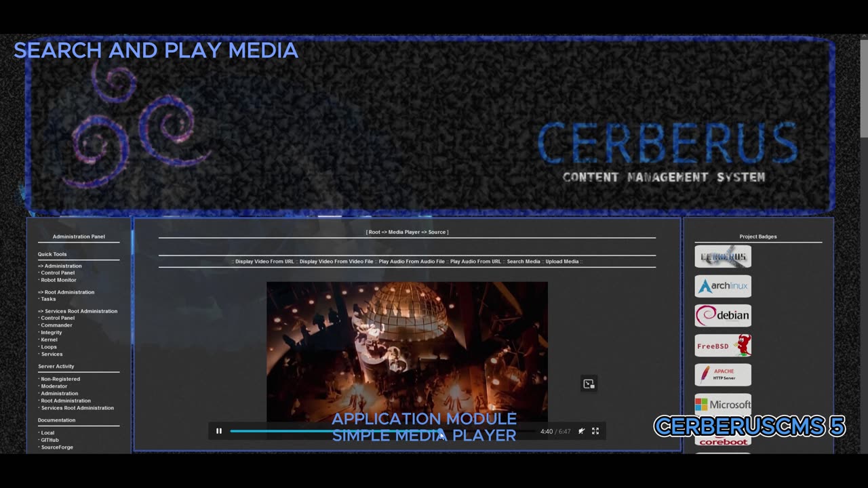Open Moderator server activity

[x=54, y=386]
